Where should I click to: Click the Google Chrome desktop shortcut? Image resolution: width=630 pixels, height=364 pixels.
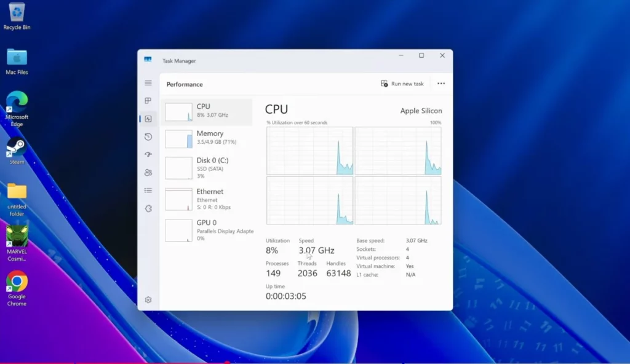pyautogui.click(x=17, y=288)
